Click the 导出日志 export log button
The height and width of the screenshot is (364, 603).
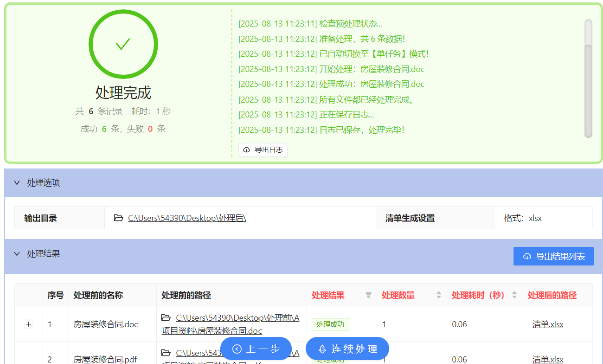click(263, 150)
